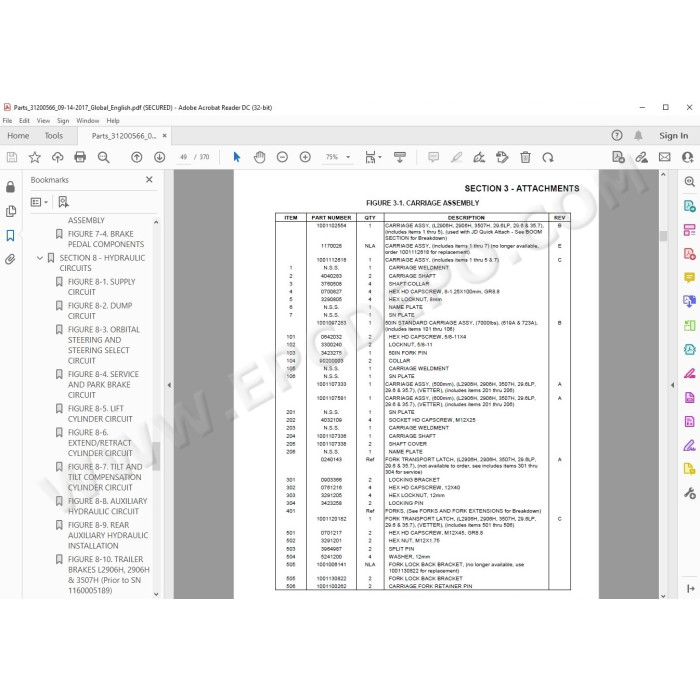Open the Help menu
Screen dimensions: 700x700
click(x=113, y=121)
